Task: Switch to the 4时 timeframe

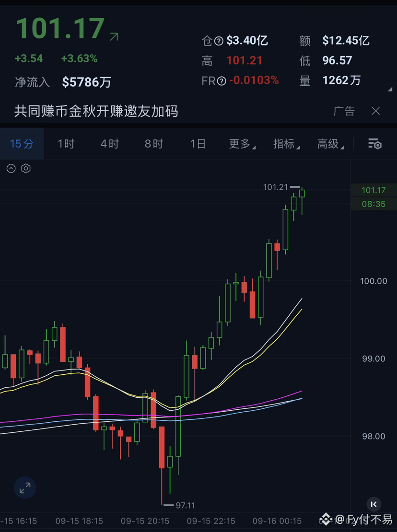Action: [x=110, y=144]
